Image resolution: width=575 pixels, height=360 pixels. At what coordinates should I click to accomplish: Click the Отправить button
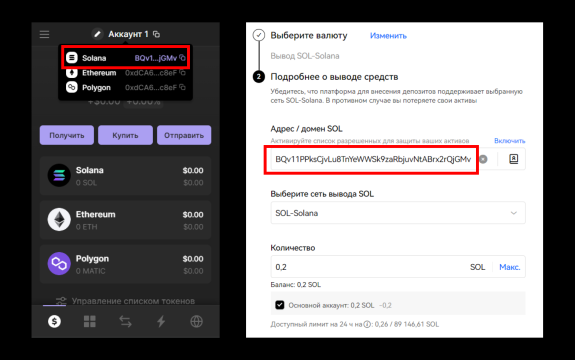184,135
